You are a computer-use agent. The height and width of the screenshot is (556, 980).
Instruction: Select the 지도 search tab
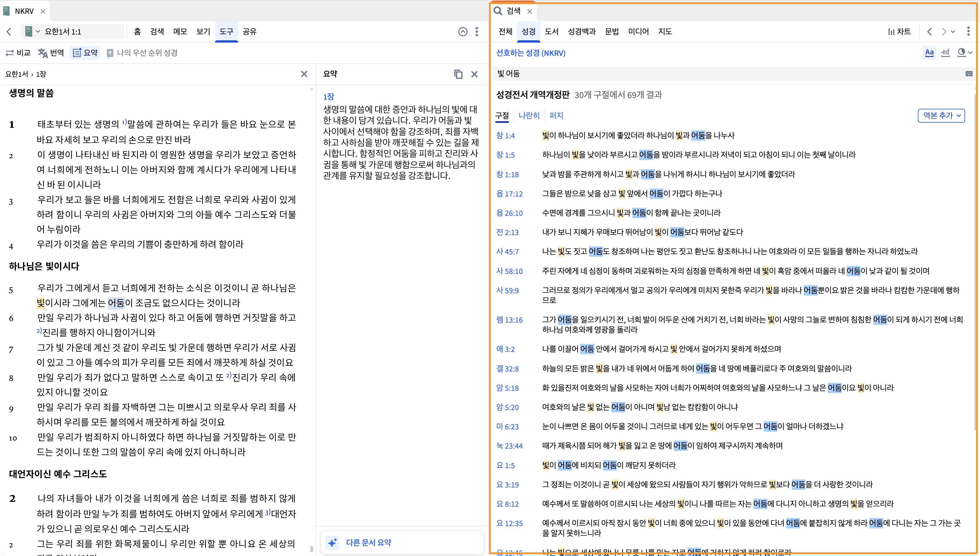(665, 32)
